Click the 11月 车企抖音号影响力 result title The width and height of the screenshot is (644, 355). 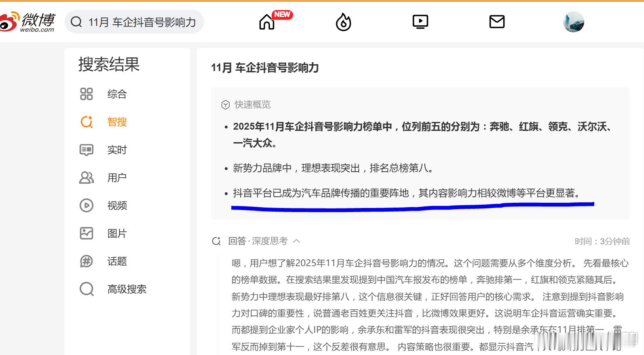pos(265,67)
